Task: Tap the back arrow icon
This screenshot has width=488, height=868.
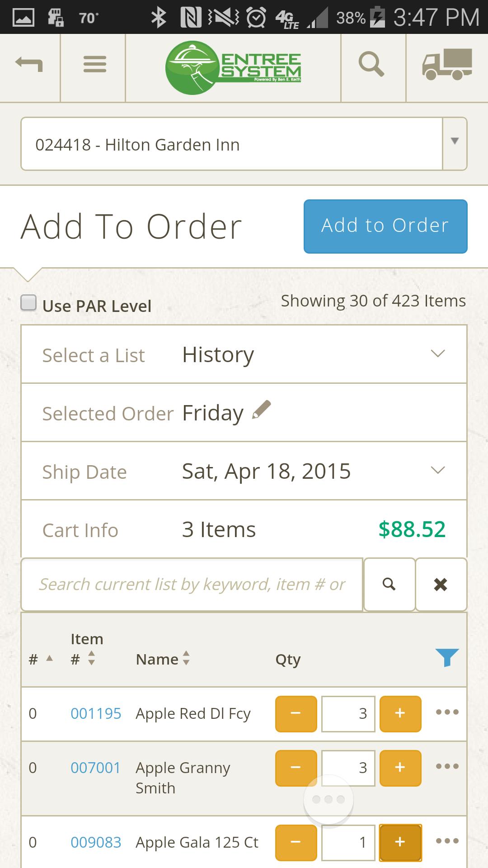Action: click(29, 64)
